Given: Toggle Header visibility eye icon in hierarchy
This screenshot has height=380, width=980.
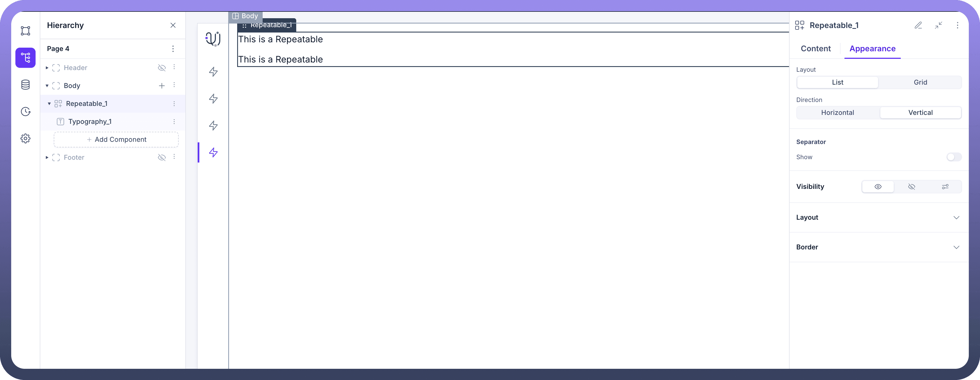Looking at the screenshot, I should pyautogui.click(x=162, y=68).
